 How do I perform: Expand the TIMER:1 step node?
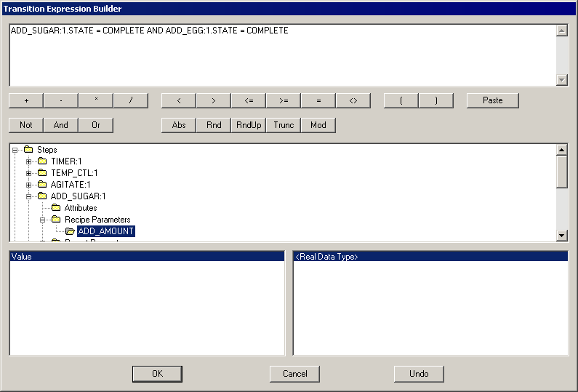click(x=29, y=161)
